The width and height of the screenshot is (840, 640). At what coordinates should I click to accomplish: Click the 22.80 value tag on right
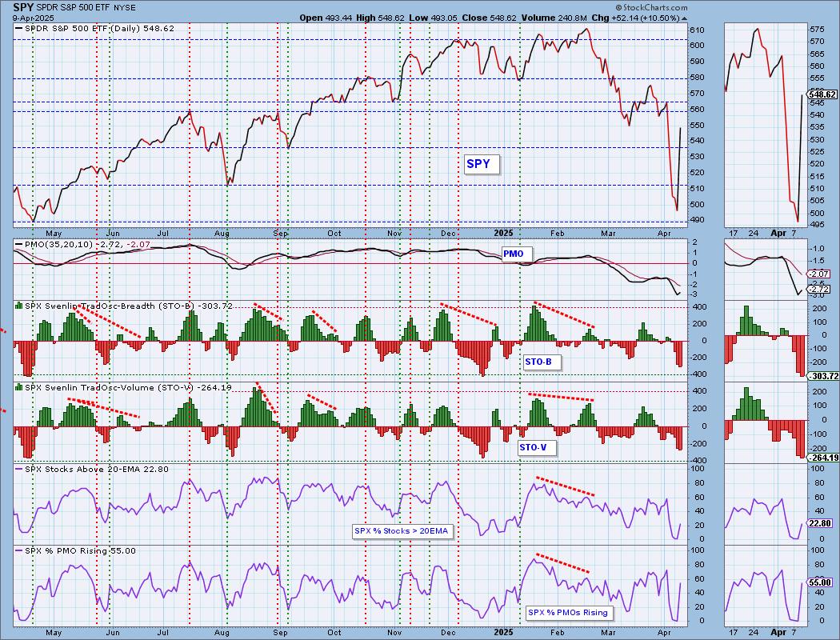(x=822, y=524)
